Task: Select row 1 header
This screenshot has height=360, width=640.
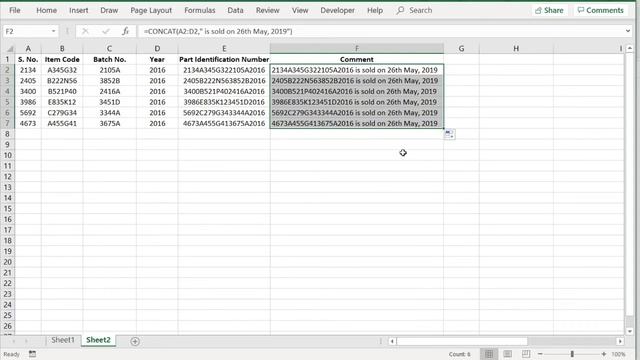Action: pyautogui.click(x=7, y=59)
